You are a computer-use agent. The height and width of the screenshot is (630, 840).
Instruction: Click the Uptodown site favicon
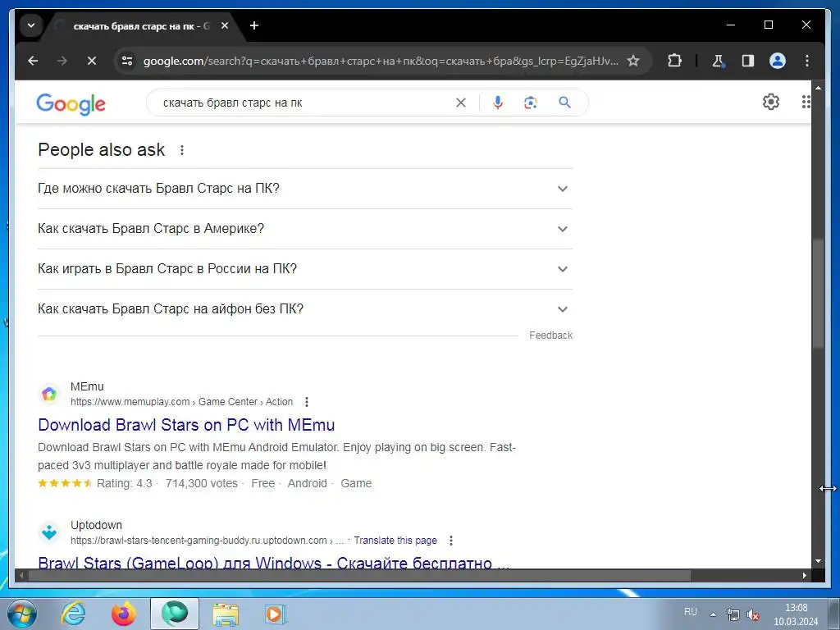[x=49, y=532]
